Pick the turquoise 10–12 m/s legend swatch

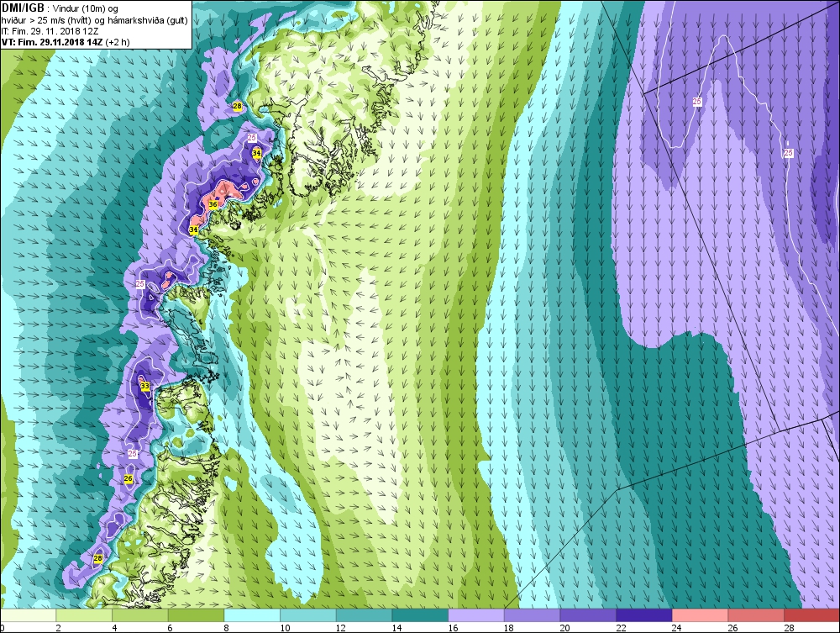[308, 615]
